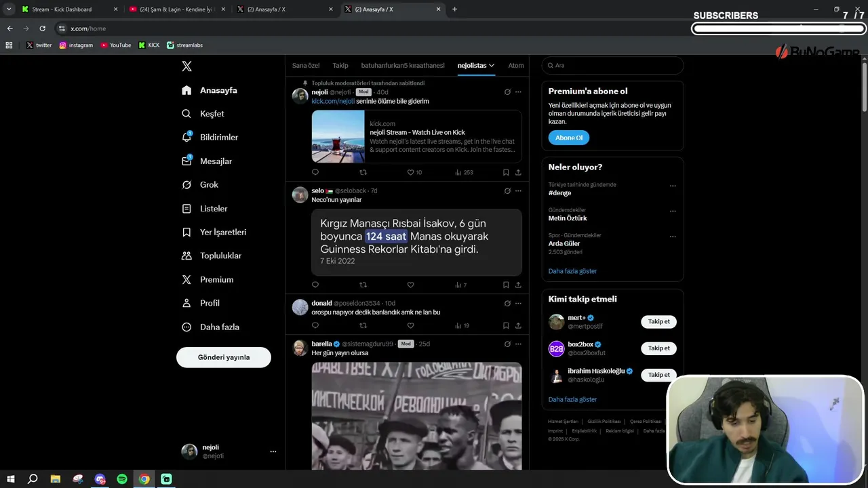Open more options on selo's post
Viewport: 868px width, 488px height.
point(518,190)
